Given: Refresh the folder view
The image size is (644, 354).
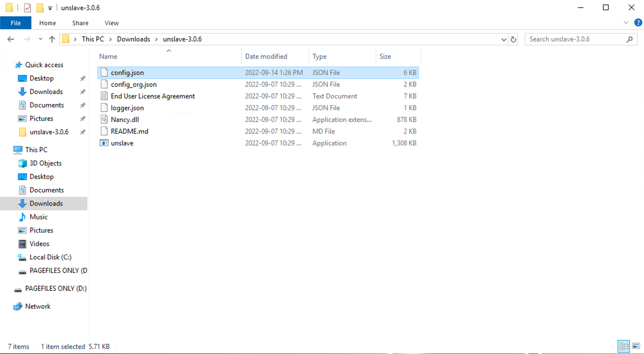Looking at the screenshot, I should coord(514,39).
